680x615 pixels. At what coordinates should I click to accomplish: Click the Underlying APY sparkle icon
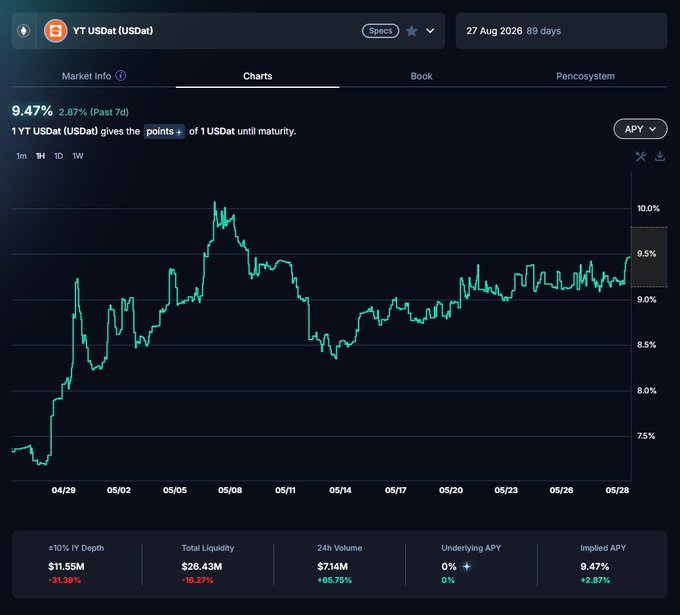point(467,566)
